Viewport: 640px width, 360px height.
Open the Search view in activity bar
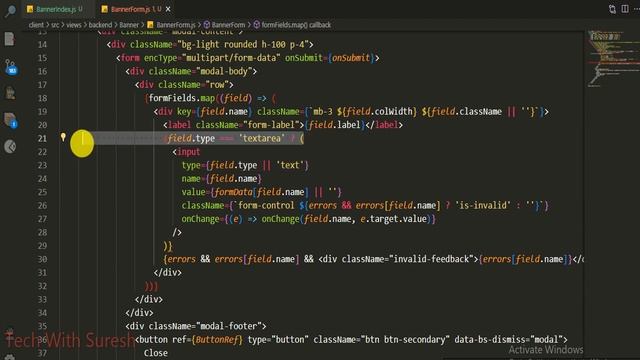10,11
